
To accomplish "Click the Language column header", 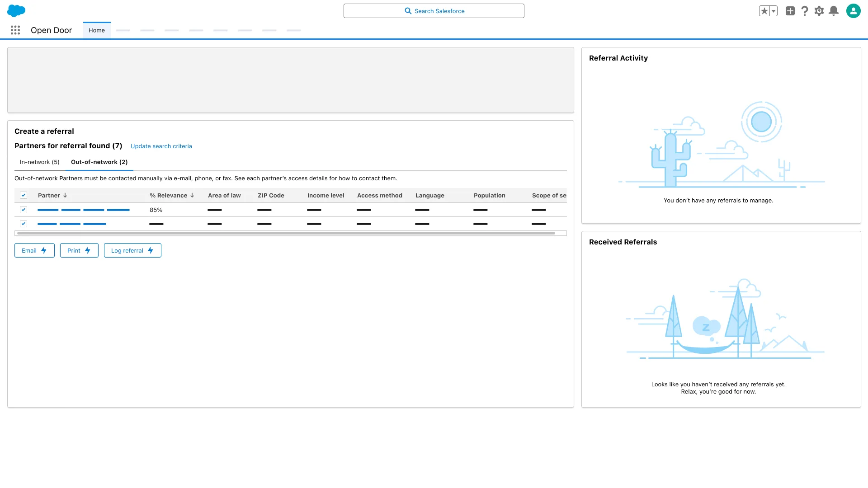I will pos(430,195).
